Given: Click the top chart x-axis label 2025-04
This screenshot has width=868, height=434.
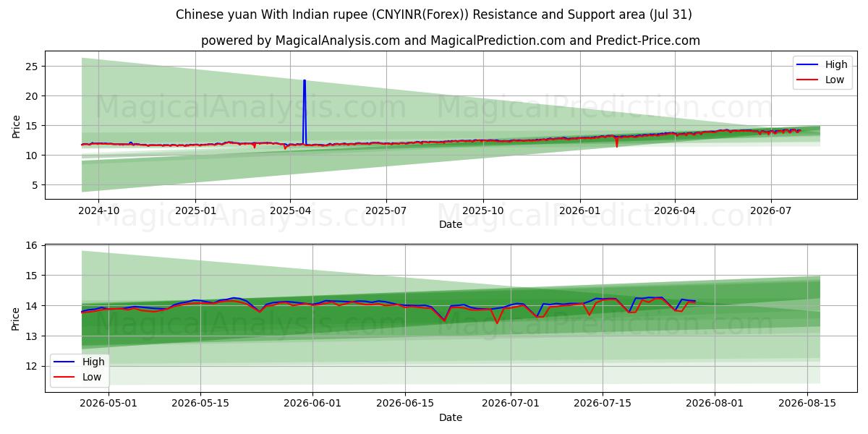Looking at the screenshot, I should [x=290, y=210].
